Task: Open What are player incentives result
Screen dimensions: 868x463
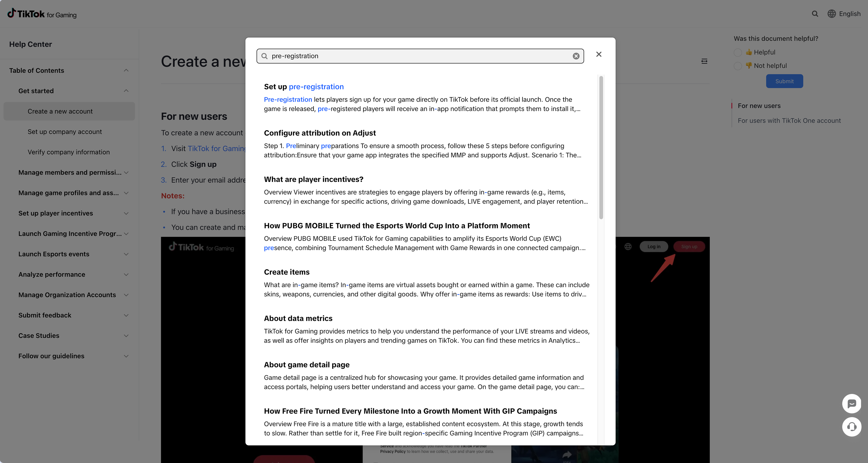Action: (314, 179)
